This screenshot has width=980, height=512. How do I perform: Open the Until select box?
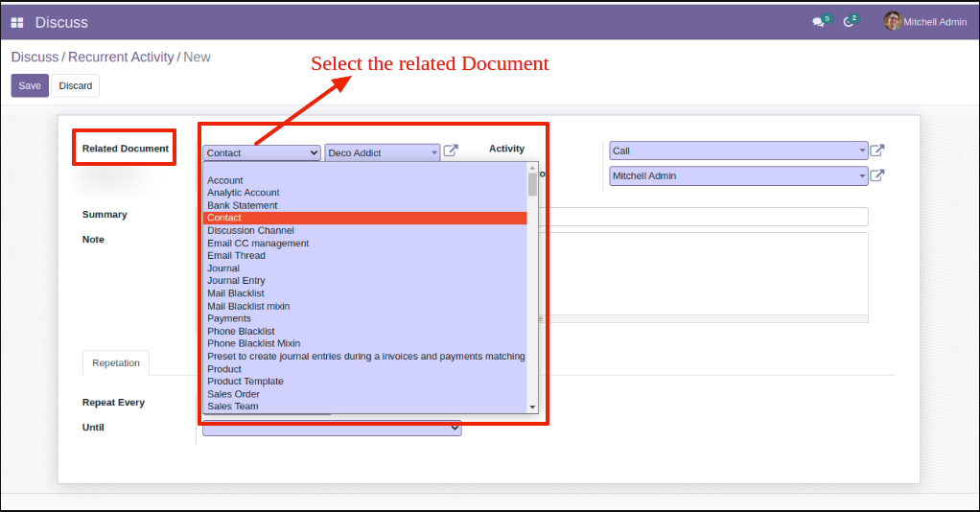coord(332,428)
